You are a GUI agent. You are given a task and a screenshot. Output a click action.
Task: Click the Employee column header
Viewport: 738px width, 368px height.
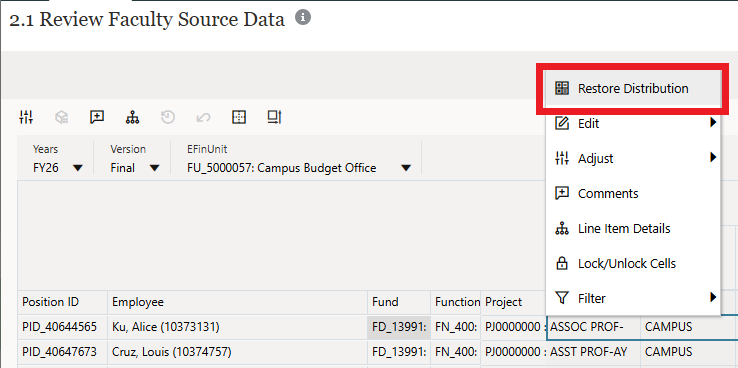[238, 302]
